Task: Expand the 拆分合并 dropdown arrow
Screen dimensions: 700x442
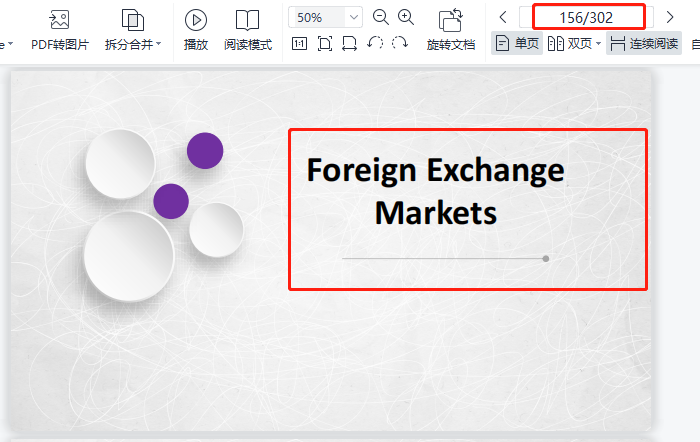Action: tap(160, 45)
